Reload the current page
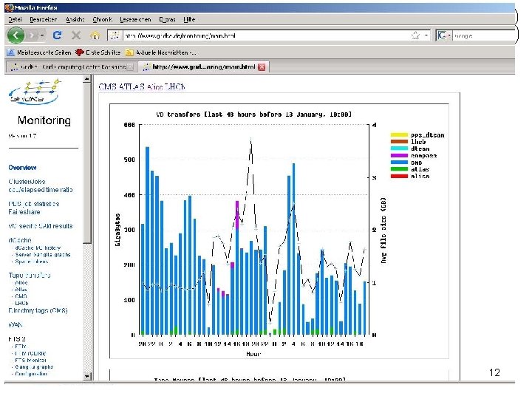532x399 pixels. [x=58, y=35]
